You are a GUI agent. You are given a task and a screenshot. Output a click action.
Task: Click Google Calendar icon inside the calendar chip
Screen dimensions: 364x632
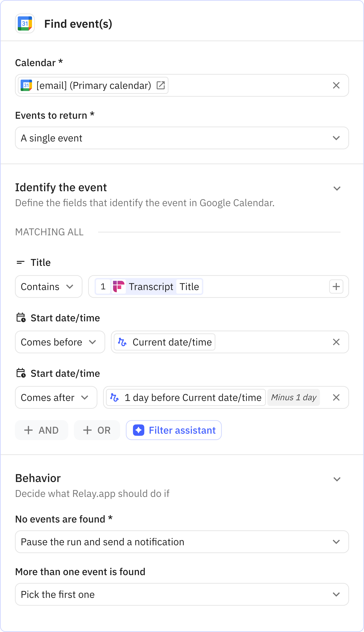(x=26, y=85)
